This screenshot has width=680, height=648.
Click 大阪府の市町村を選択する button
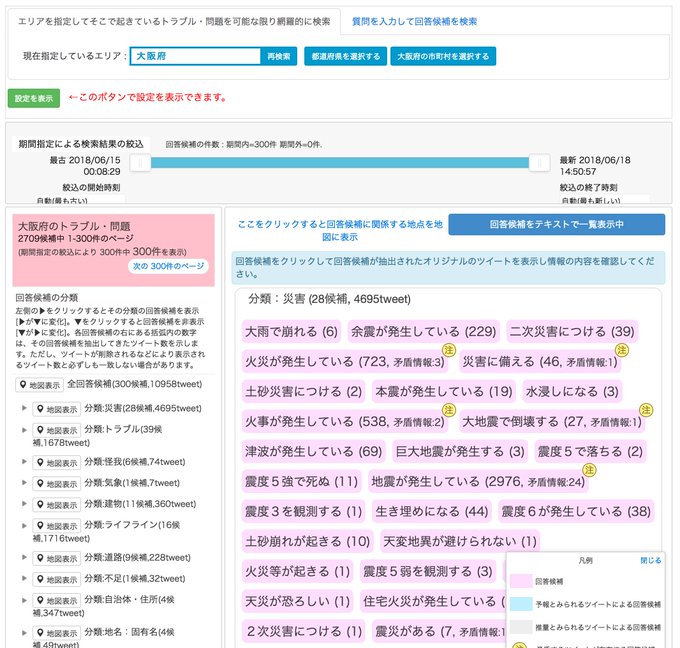pos(443,56)
